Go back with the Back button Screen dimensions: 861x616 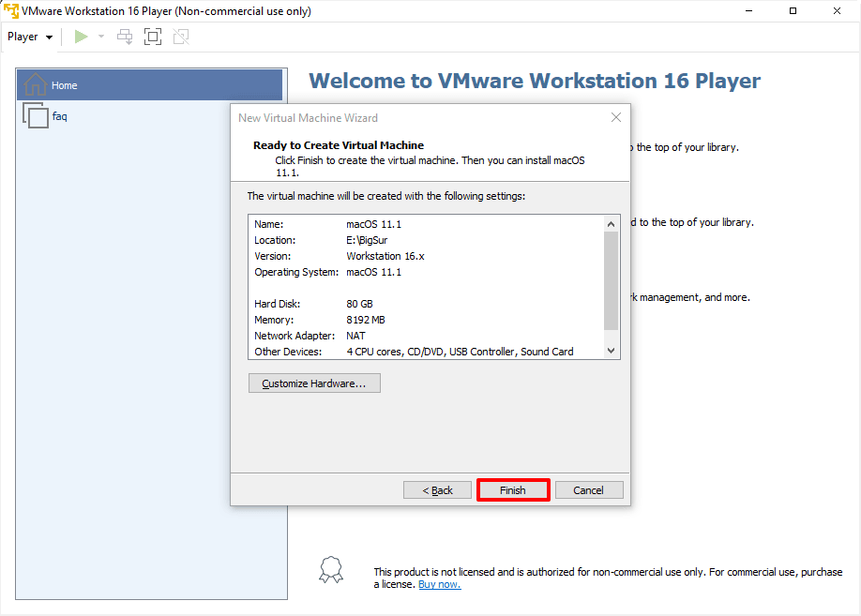[437, 490]
